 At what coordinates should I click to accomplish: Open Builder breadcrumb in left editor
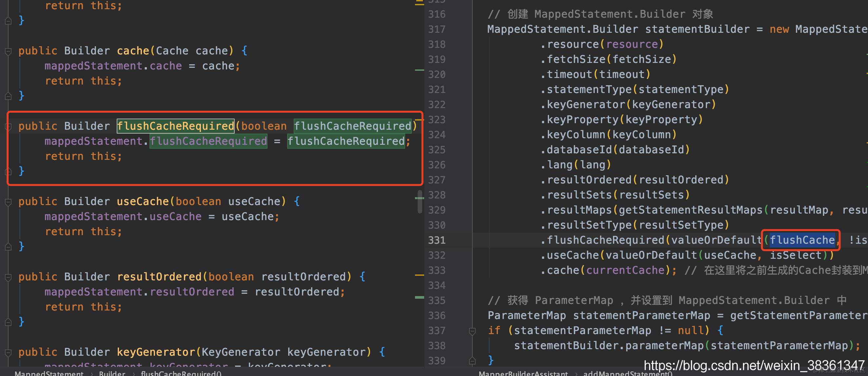[112, 373]
